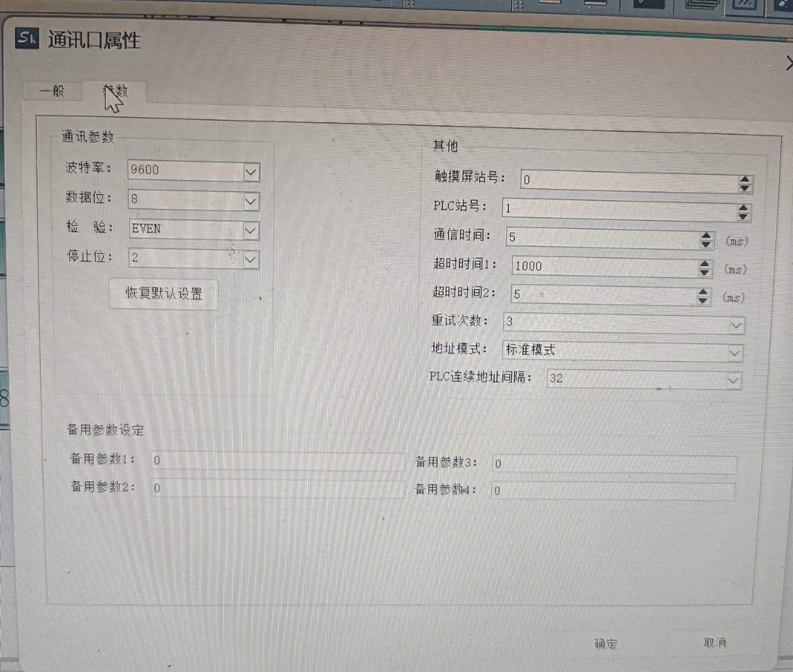793x672 pixels.
Task: Select the 参数 tab
Action: 116,92
